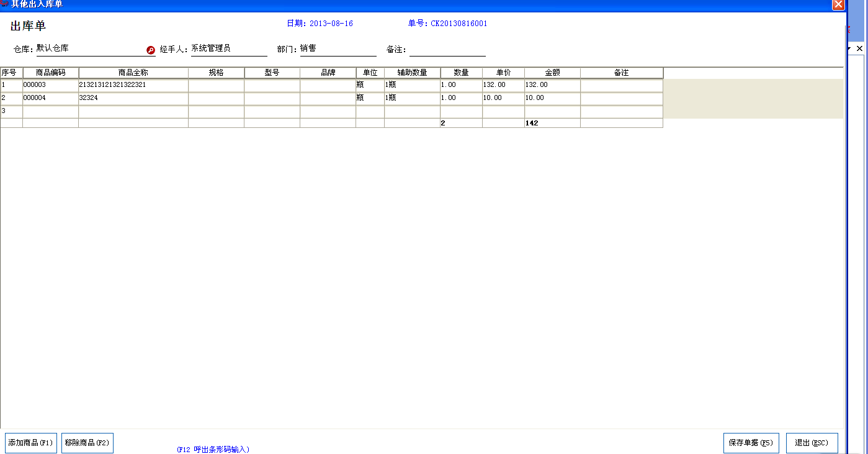Click the 品牌 column header

(328, 73)
